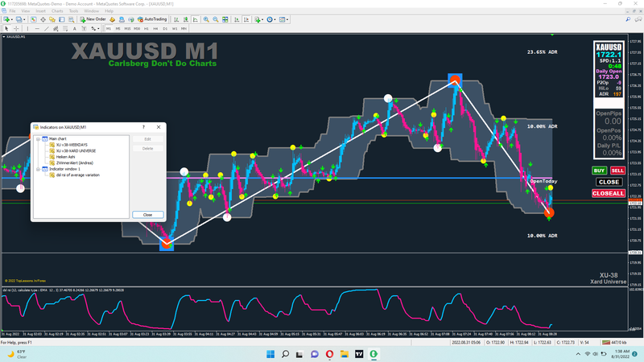Switch to M5 timeframe
Screen dimensions: 644x362
[118, 29]
